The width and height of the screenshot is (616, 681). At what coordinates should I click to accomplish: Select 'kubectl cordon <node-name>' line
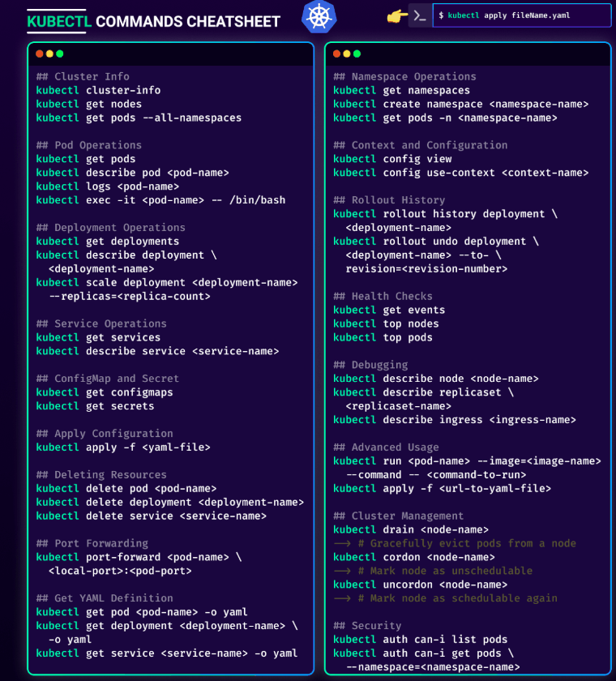coord(414,557)
